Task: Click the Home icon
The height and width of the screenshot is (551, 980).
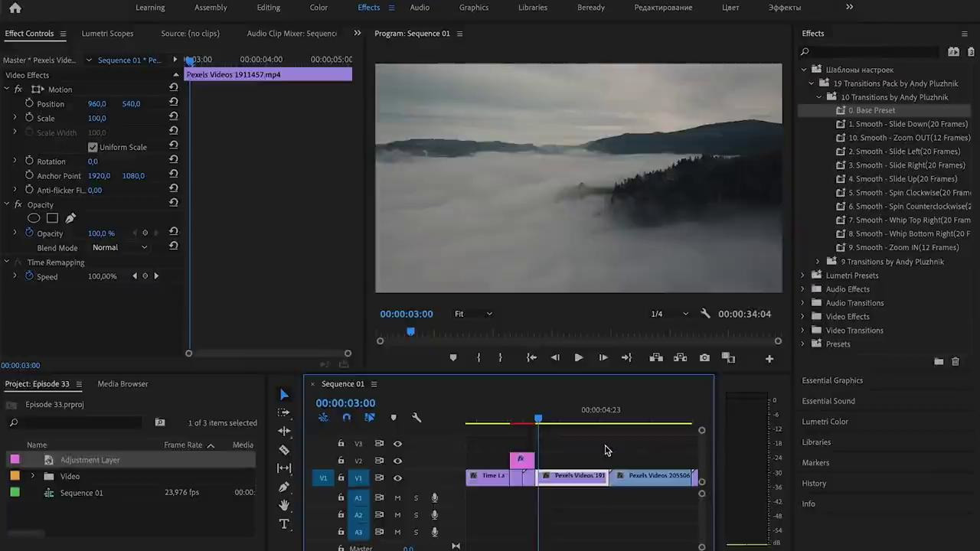Action: coord(15,8)
